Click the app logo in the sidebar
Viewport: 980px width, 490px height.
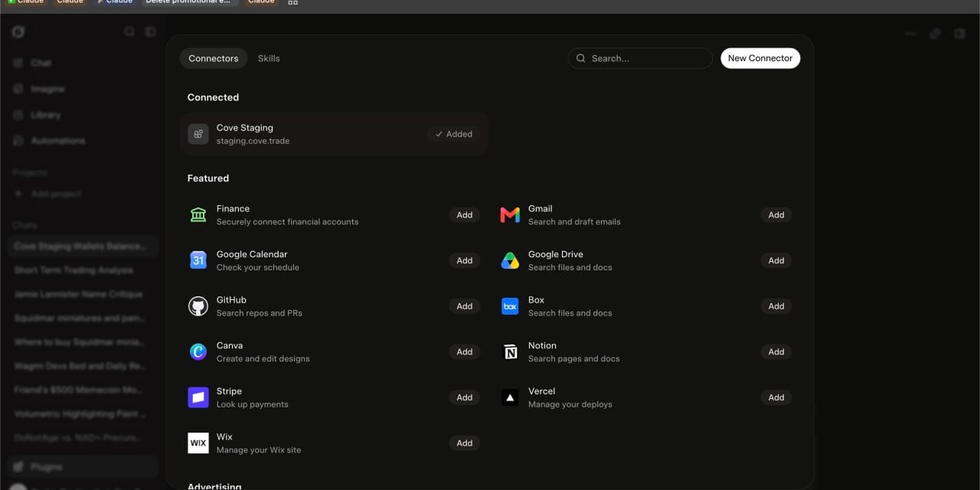pos(18,31)
